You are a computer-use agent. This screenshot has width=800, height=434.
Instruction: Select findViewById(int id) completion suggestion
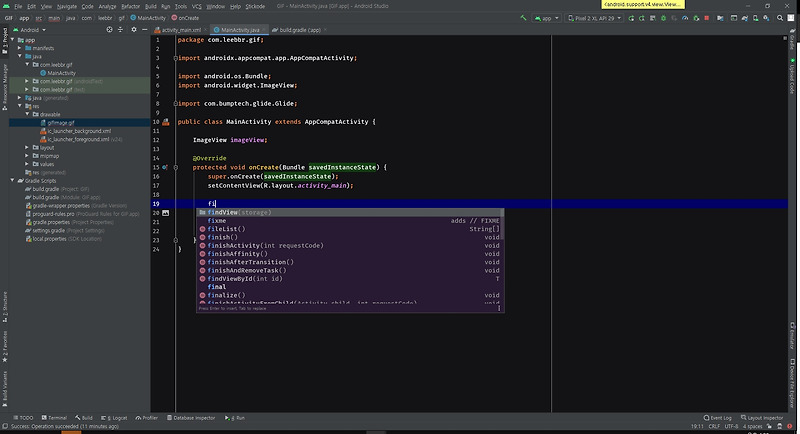[244, 279]
